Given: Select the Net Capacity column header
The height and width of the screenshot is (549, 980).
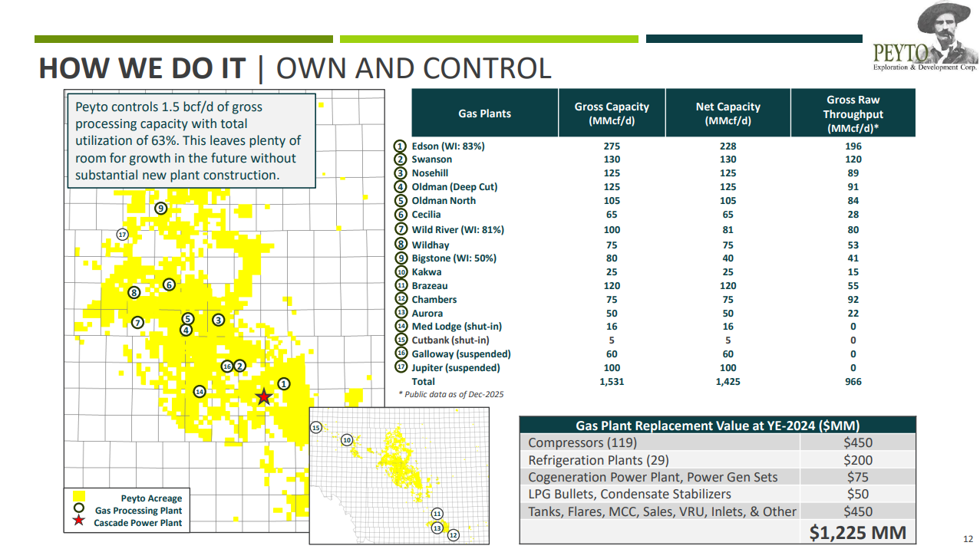Looking at the screenshot, I should (x=728, y=113).
